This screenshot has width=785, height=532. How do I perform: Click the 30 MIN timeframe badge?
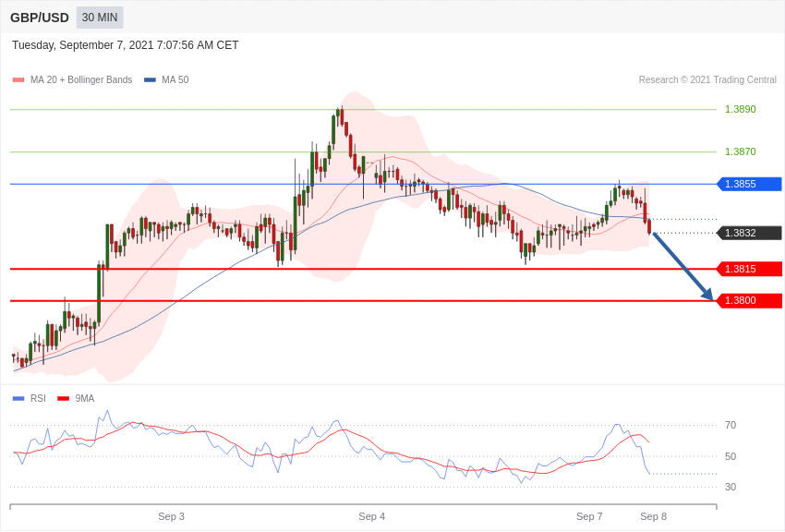coord(100,18)
